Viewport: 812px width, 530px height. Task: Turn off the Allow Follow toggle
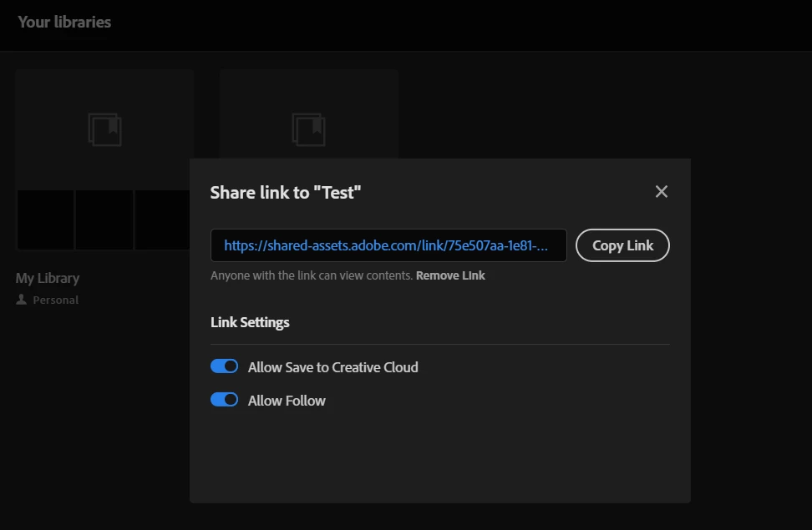pyautogui.click(x=225, y=400)
